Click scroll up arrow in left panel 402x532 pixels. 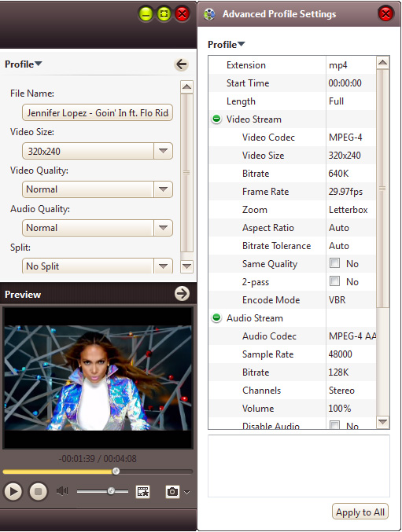point(186,87)
